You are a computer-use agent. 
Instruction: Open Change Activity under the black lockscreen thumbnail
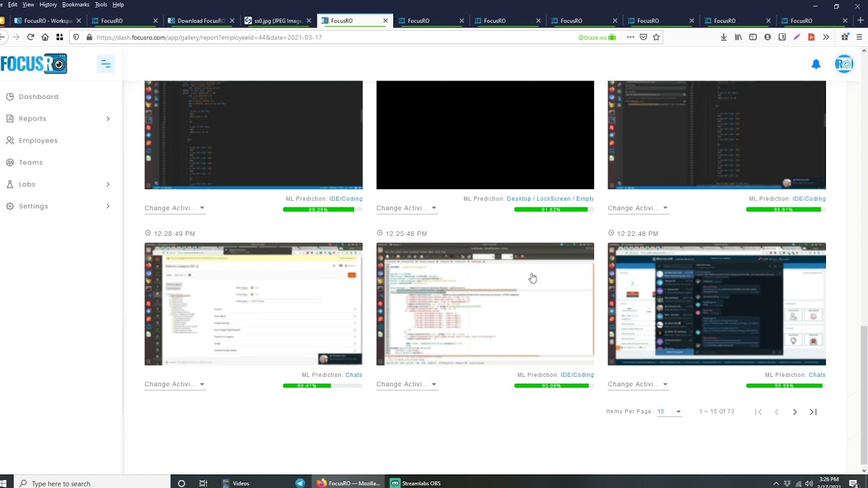pyautogui.click(x=406, y=208)
